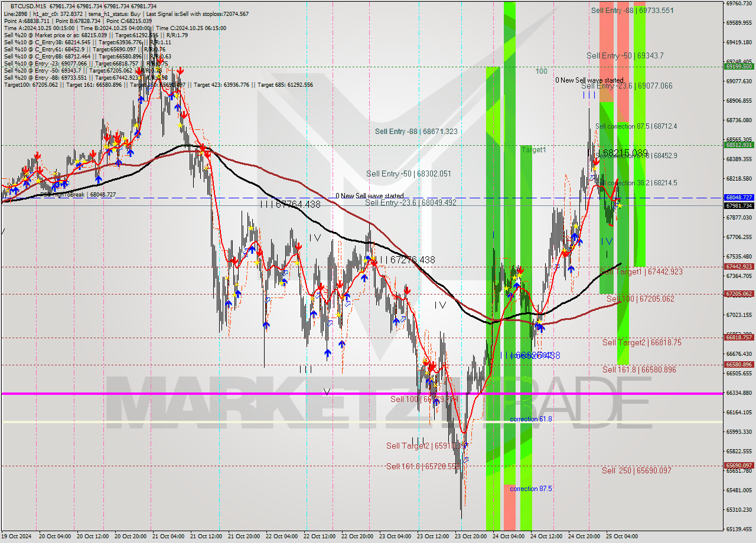Click 'Sell Entry -88 | 68671.323' label
This screenshot has height=543, width=756.
tap(416, 131)
